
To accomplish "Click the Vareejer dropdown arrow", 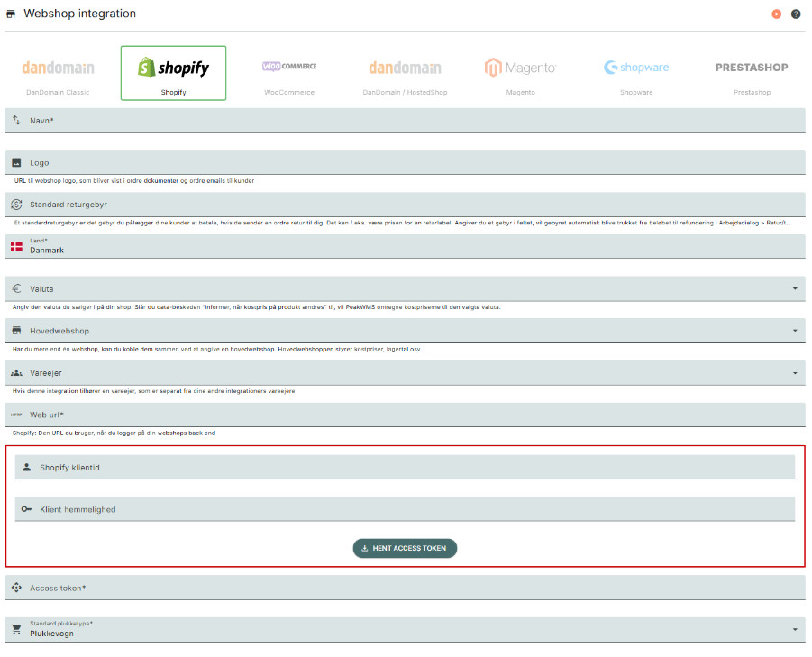I will pyautogui.click(x=795, y=373).
